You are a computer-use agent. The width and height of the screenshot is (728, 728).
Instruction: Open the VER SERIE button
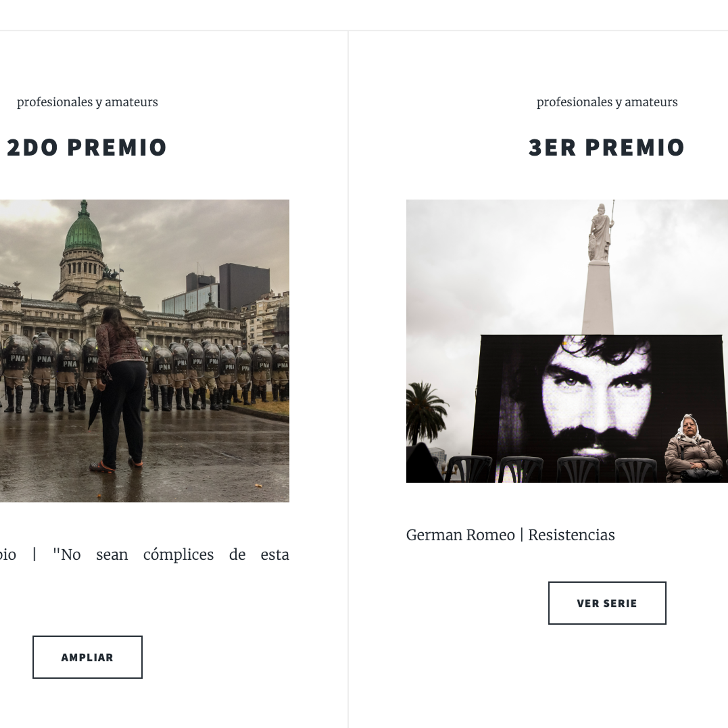pos(607,603)
